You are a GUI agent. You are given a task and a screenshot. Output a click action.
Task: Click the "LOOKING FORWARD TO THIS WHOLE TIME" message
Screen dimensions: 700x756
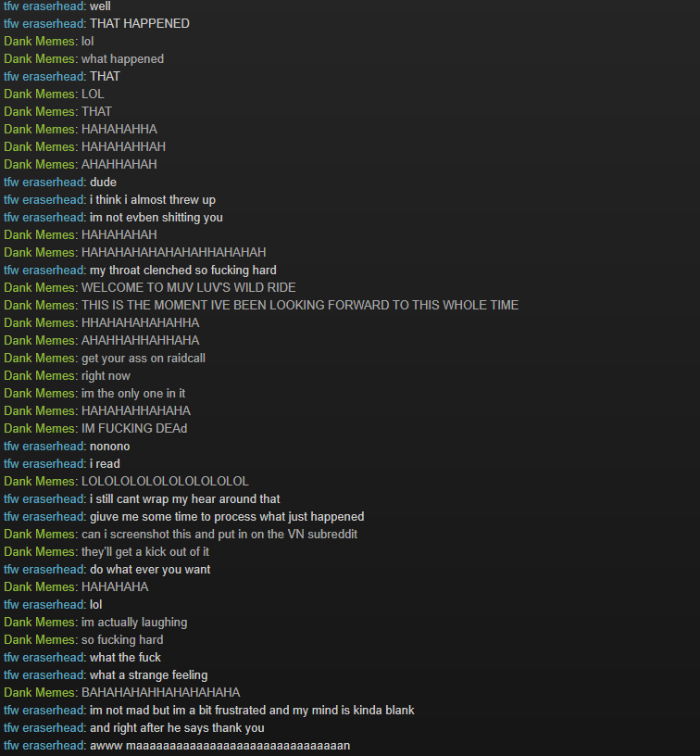click(300, 305)
